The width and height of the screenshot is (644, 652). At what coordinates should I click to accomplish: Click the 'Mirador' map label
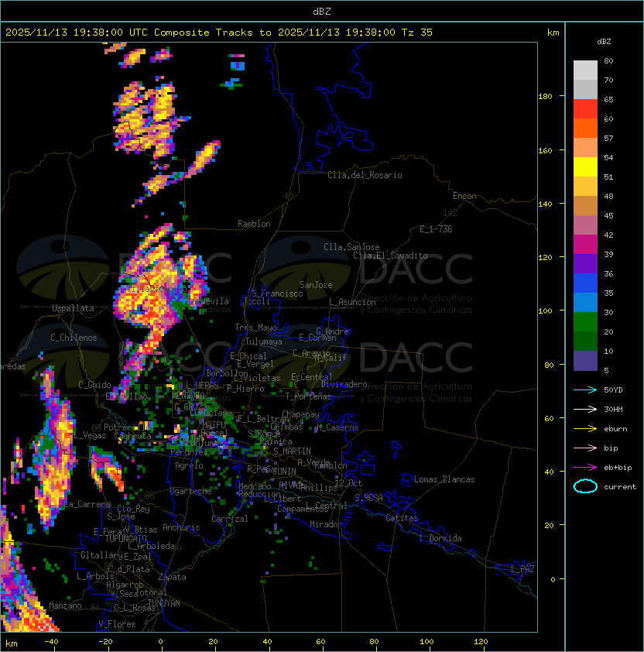[327, 524]
